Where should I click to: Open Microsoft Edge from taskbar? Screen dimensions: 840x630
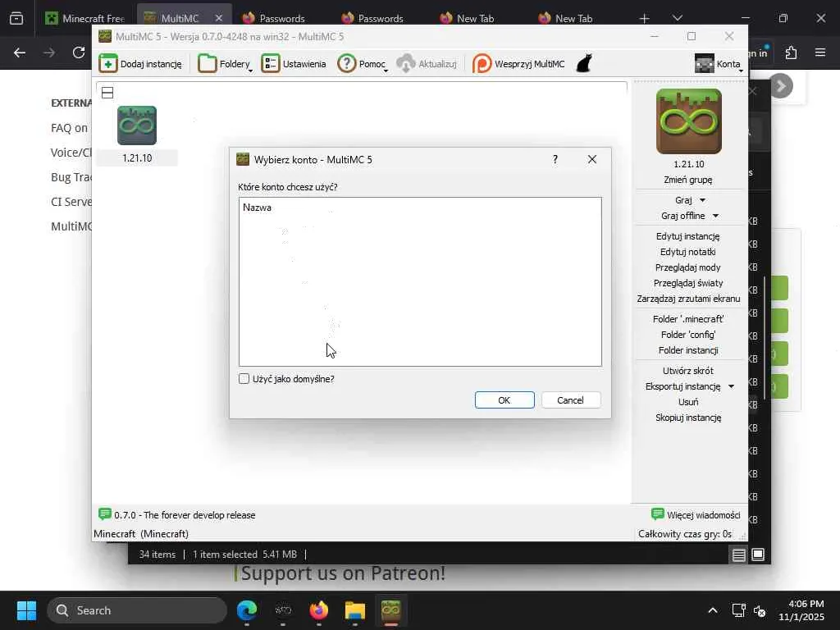point(247,610)
